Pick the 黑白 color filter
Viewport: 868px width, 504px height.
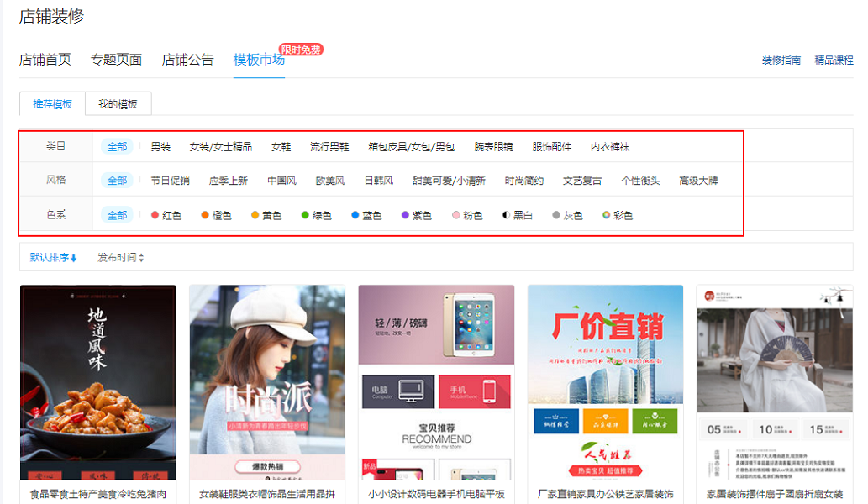(x=518, y=215)
